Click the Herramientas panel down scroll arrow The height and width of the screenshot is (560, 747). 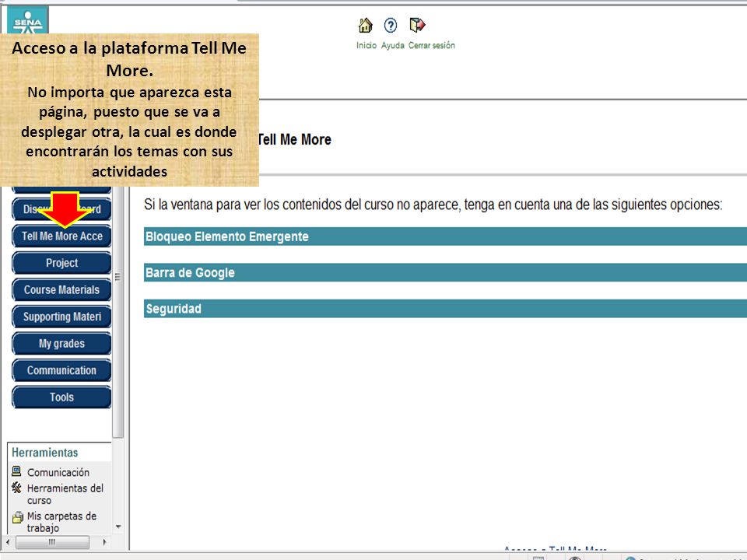click(118, 527)
